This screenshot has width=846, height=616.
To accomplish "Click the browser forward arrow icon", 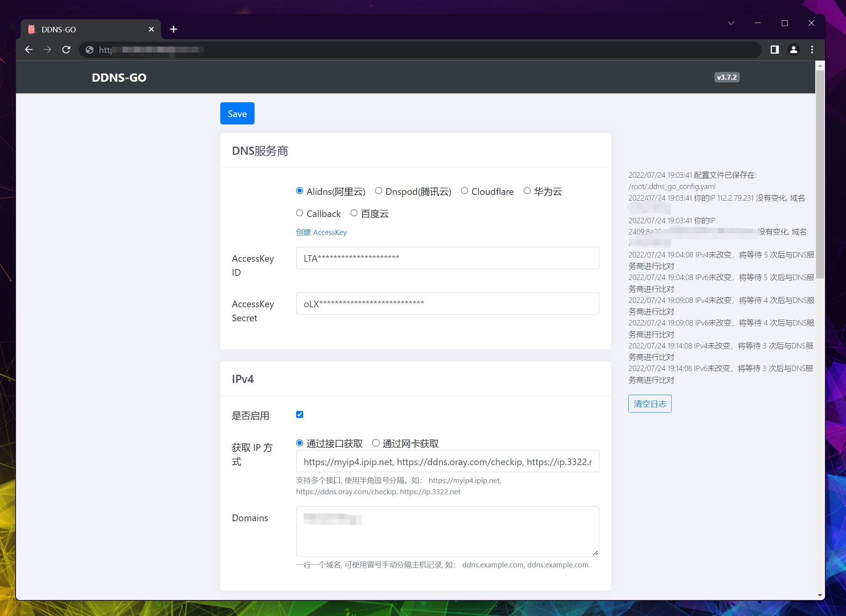I will click(47, 50).
